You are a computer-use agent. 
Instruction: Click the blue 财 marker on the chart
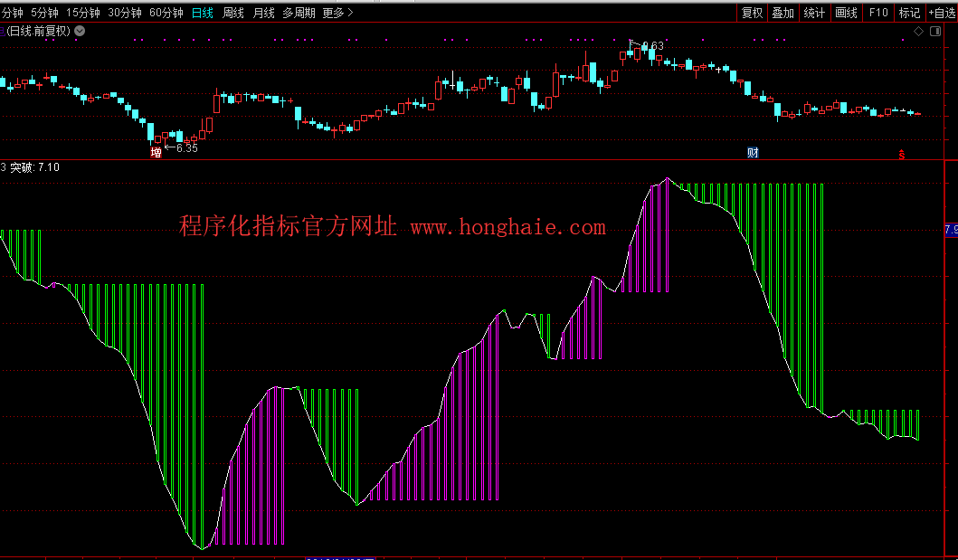[x=753, y=152]
